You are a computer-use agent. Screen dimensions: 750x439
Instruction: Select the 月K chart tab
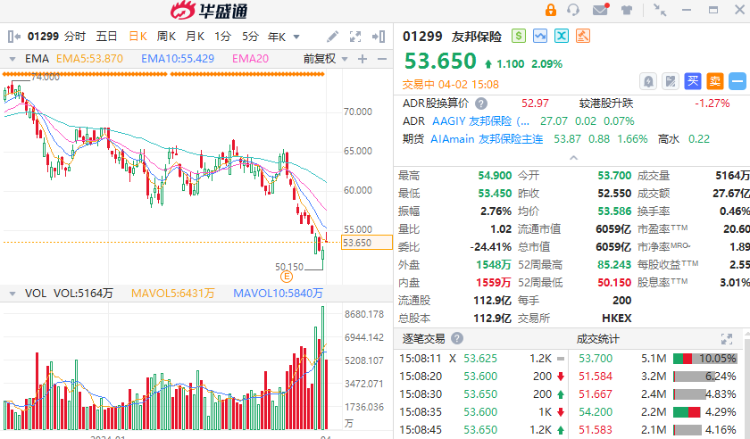195,36
